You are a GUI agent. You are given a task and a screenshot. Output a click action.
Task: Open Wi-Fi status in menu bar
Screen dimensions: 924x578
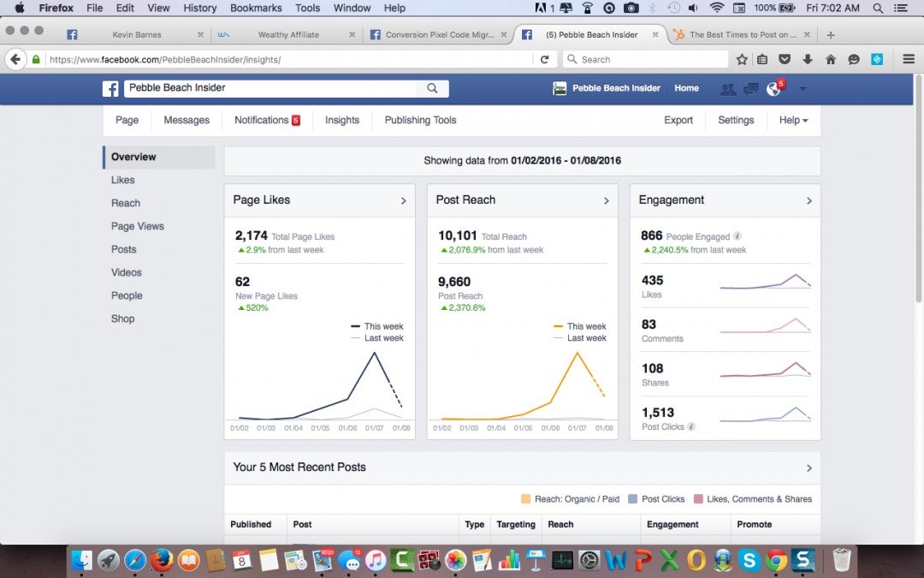click(x=717, y=8)
